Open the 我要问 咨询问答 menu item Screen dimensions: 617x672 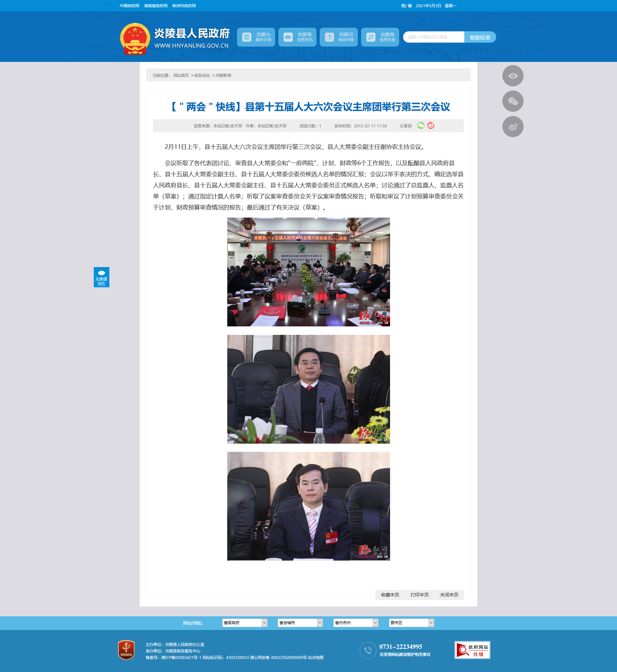click(339, 37)
